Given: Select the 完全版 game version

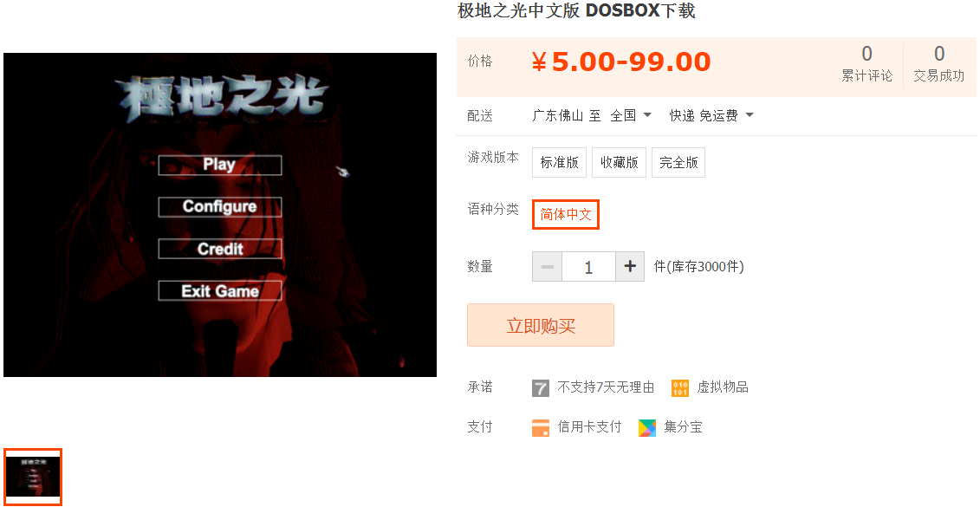Looking at the screenshot, I should (x=678, y=163).
